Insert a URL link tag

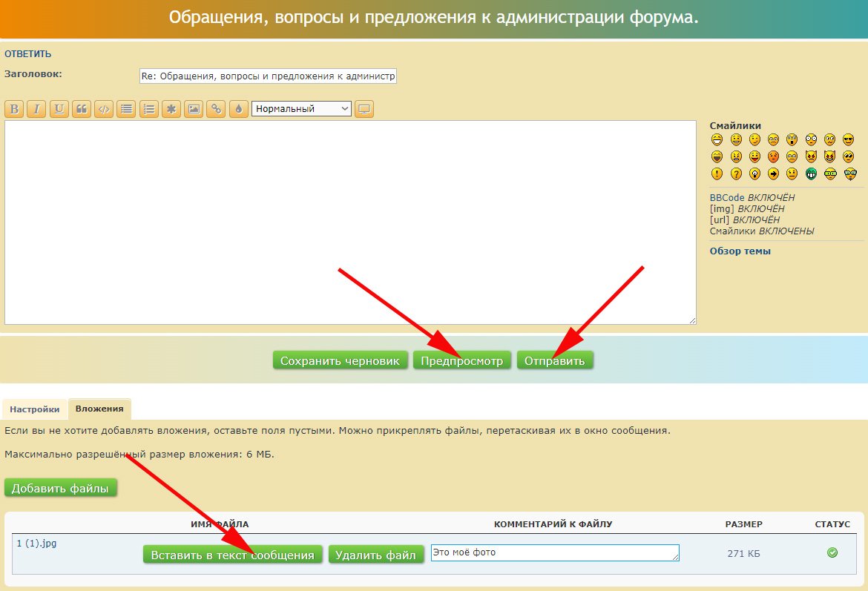[216, 109]
